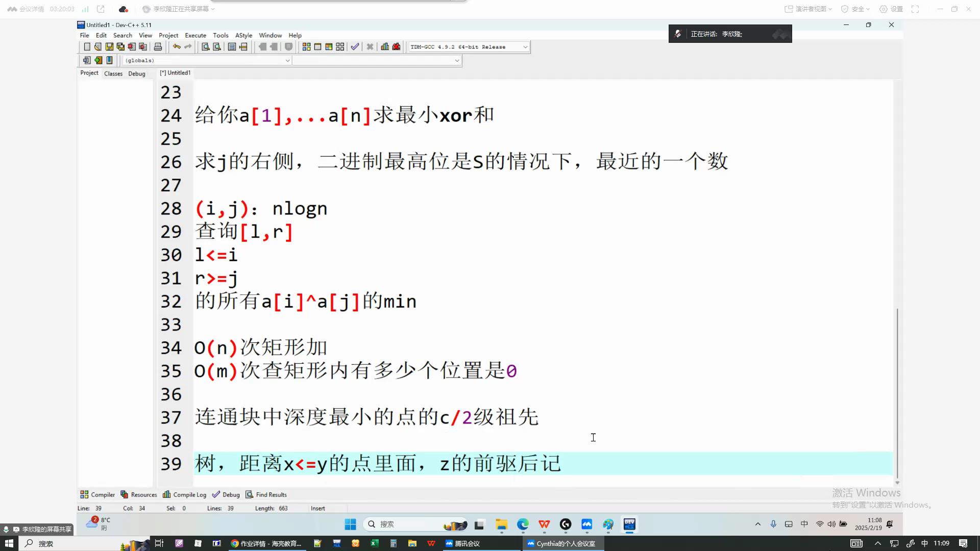
Task: Click the Save file toolbar icon
Action: pyautogui.click(x=109, y=47)
